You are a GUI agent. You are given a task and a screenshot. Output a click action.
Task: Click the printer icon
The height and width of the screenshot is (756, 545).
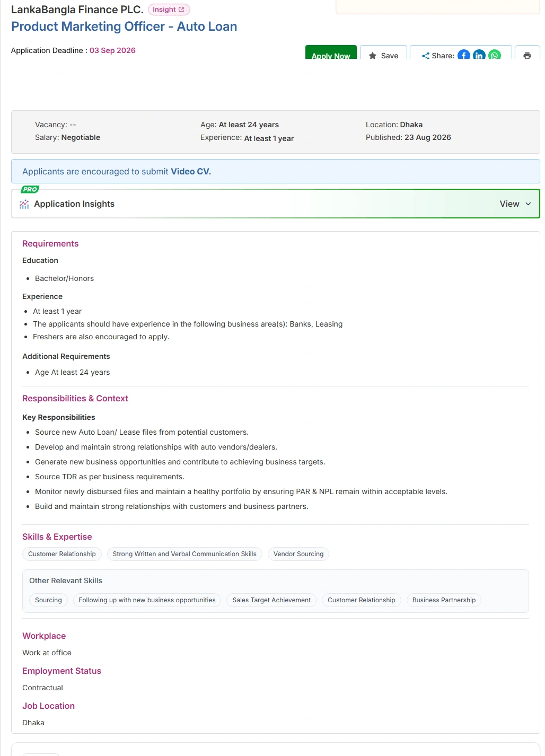[527, 55]
